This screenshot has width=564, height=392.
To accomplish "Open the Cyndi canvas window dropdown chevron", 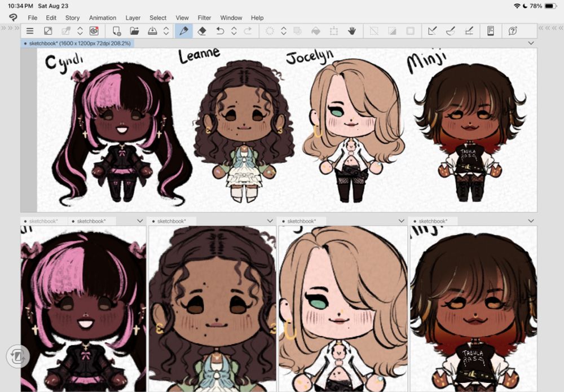I will (x=140, y=221).
